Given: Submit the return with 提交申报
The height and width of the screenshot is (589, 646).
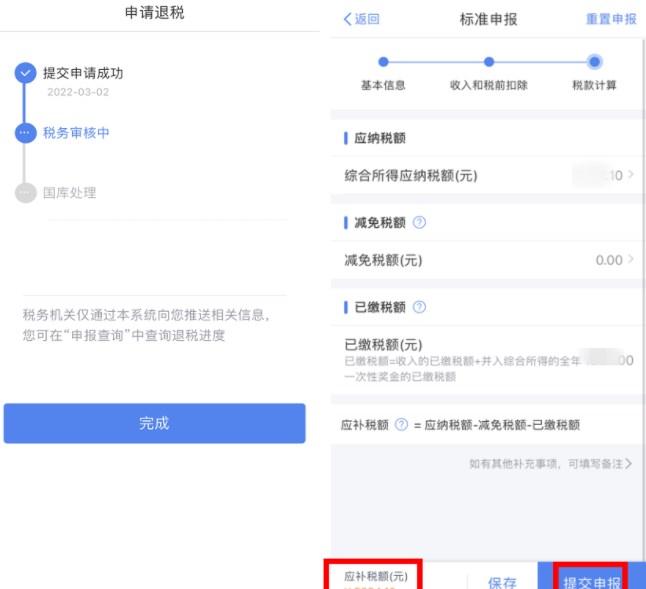Looking at the screenshot, I should click(591, 582).
